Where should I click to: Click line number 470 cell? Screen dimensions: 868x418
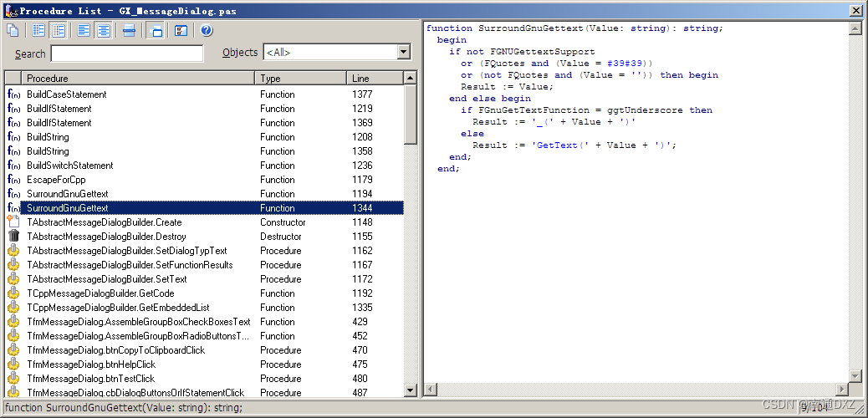click(360, 350)
